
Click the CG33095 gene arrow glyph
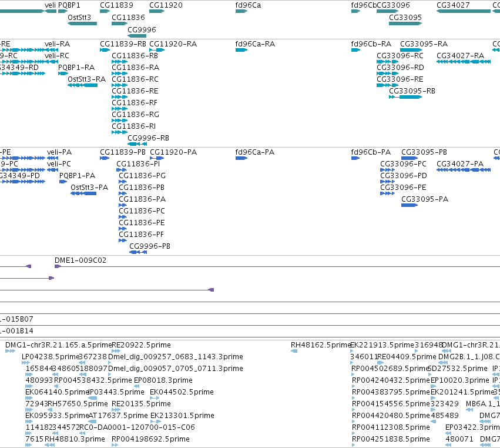[x=405, y=24]
